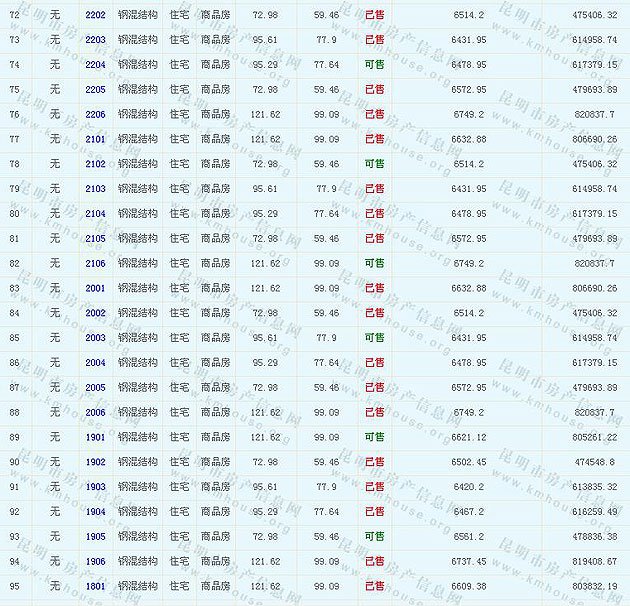This screenshot has height=606, width=630.
Task: Click row number 95 cell
Action: [x=14, y=586]
